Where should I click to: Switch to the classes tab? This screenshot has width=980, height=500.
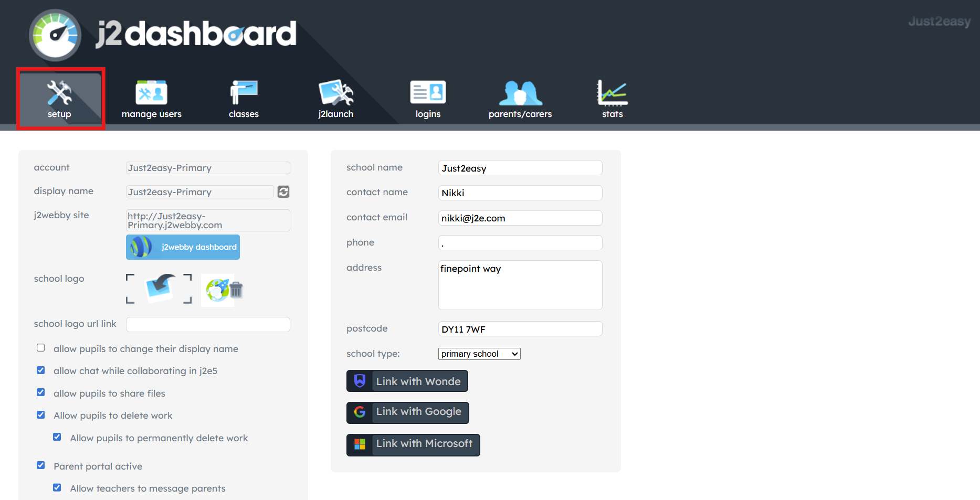pyautogui.click(x=244, y=99)
